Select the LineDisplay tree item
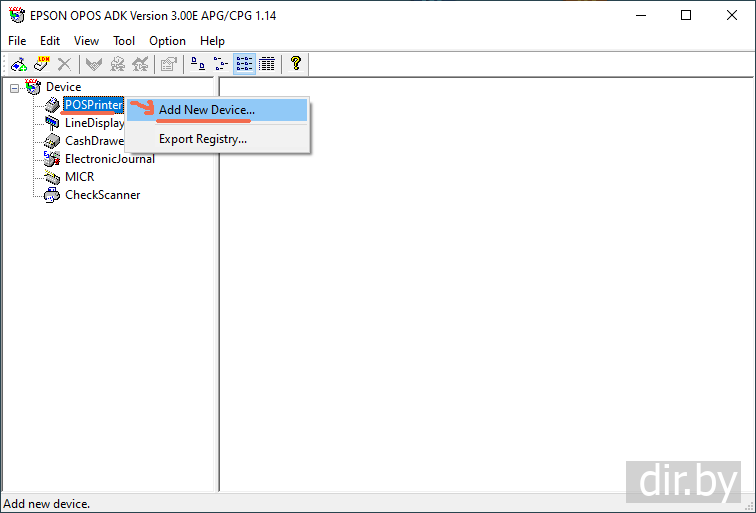The height and width of the screenshot is (513, 756). [94, 123]
